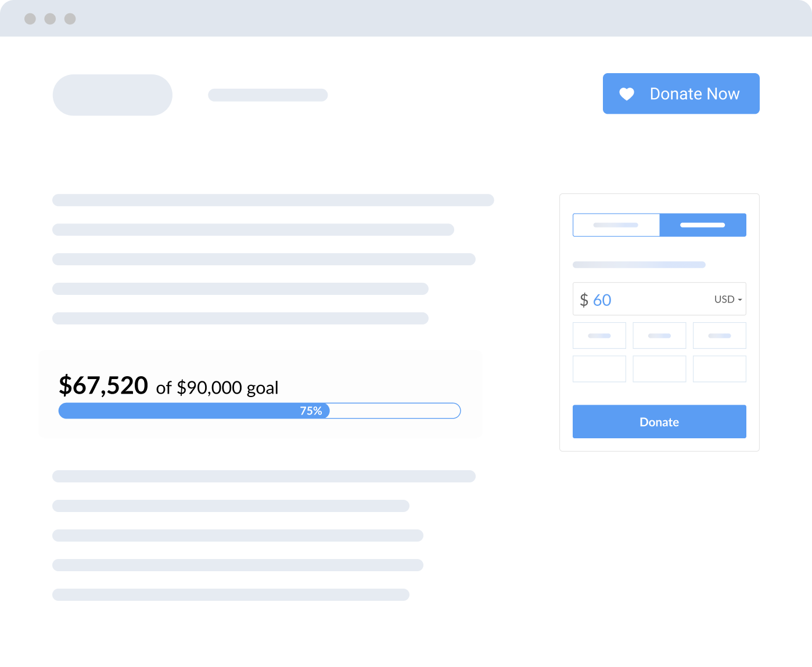Click the 'of $90,000 goal' text
The height and width of the screenshot is (667, 812).
[x=217, y=388]
